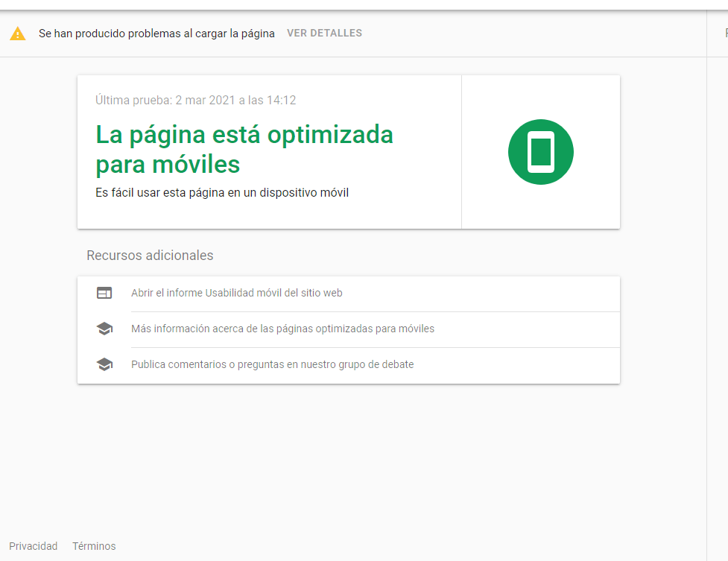This screenshot has width=728, height=561.
Task: Open the Términos footer link
Action: point(94,546)
